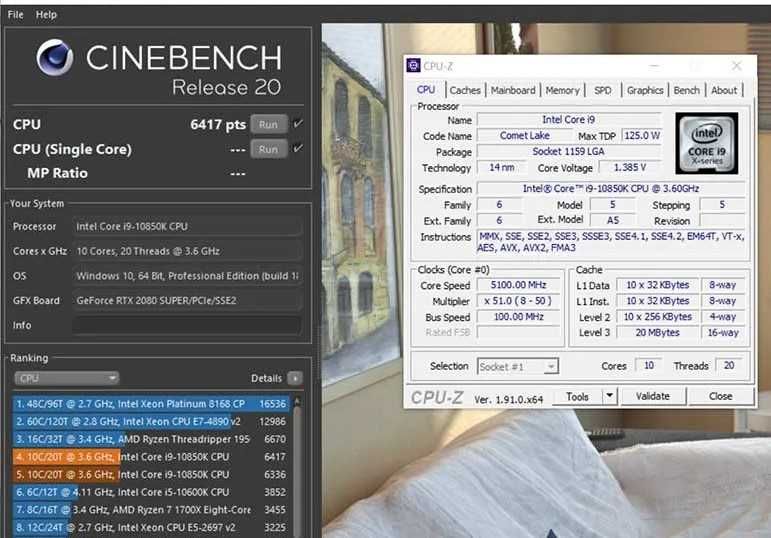The width and height of the screenshot is (771, 538).
Task: Switch to the Mainboard tab in CPU-Z
Action: 513,90
